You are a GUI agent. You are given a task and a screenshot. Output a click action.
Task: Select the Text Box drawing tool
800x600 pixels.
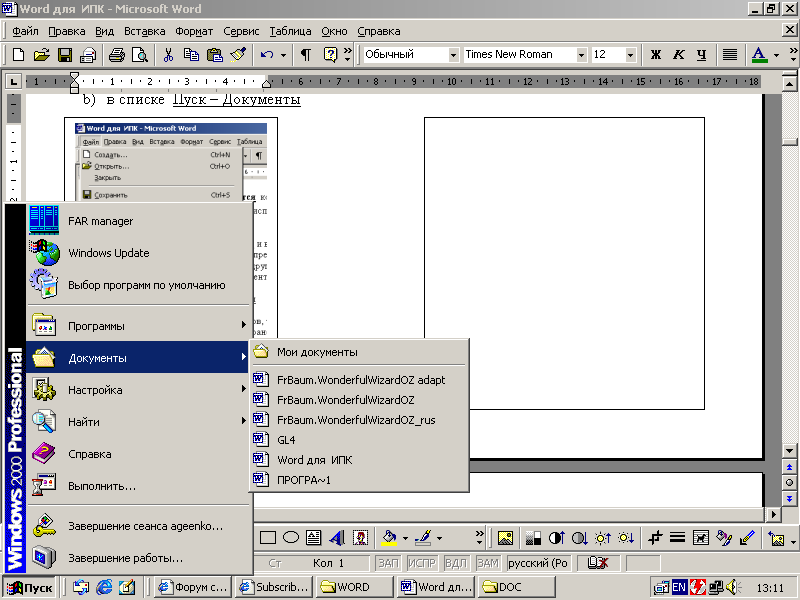pyautogui.click(x=313, y=538)
